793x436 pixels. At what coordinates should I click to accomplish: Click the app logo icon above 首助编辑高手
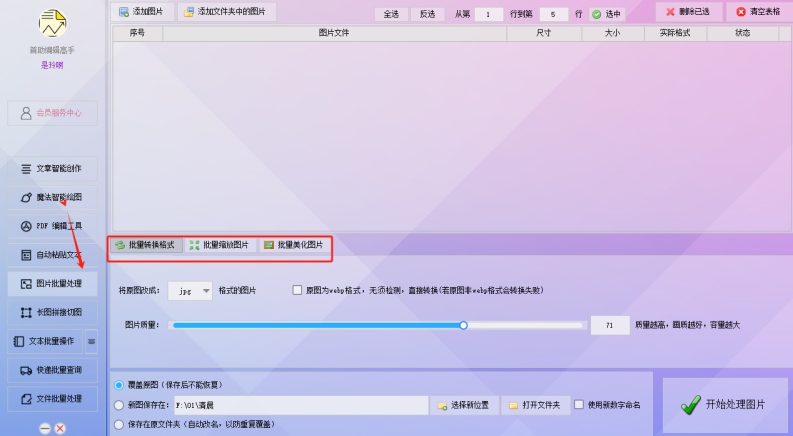pyautogui.click(x=53, y=23)
